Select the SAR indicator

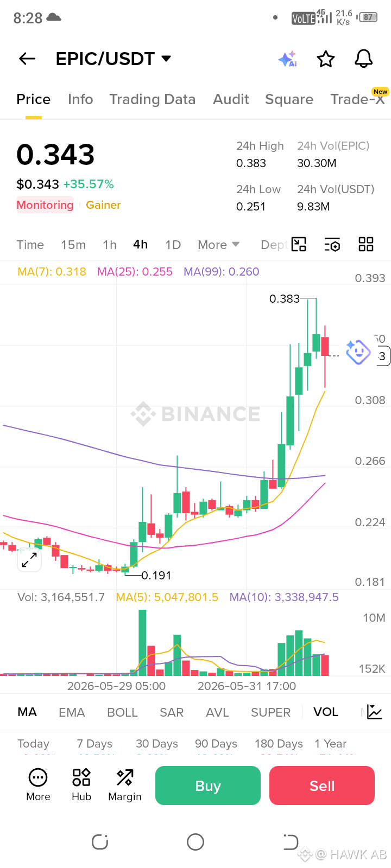pos(172,712)
